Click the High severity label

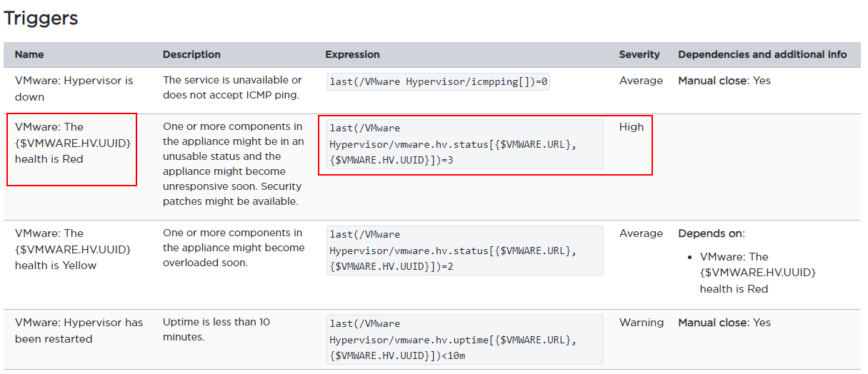[632, 127]
